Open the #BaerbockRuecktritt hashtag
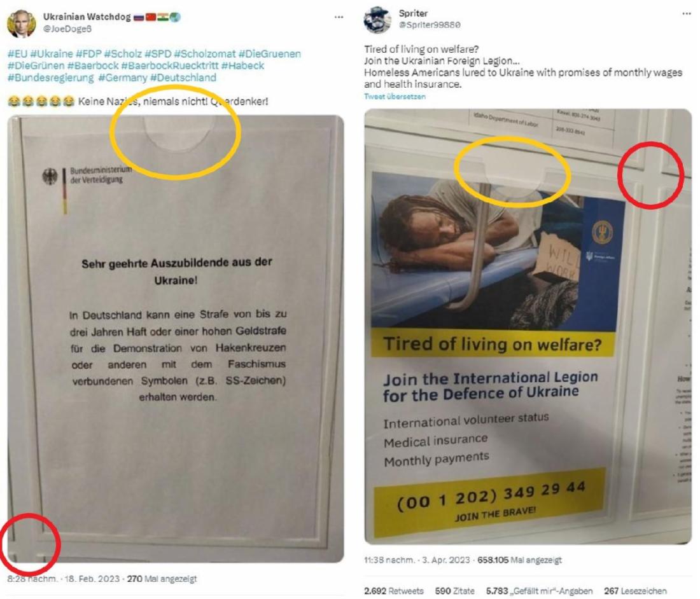 pyautogui.click(x=170, y=65)
